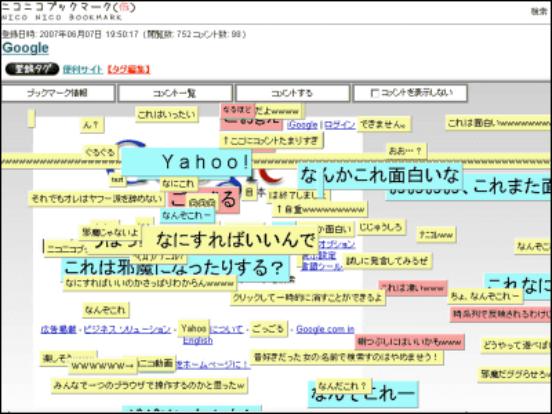Select the コメントする tab
The image size is (552, 414).
293,93
